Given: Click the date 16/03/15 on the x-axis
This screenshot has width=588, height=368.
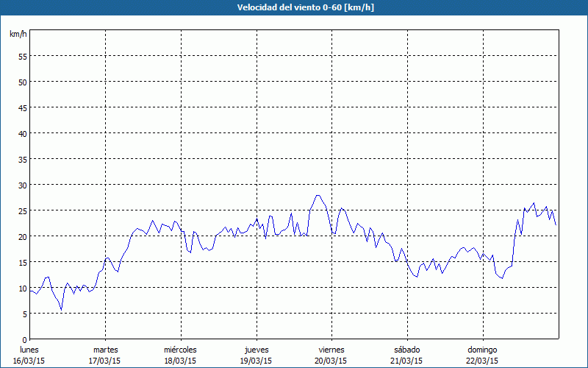Looking at the screenshot, I should coord(29,361).
